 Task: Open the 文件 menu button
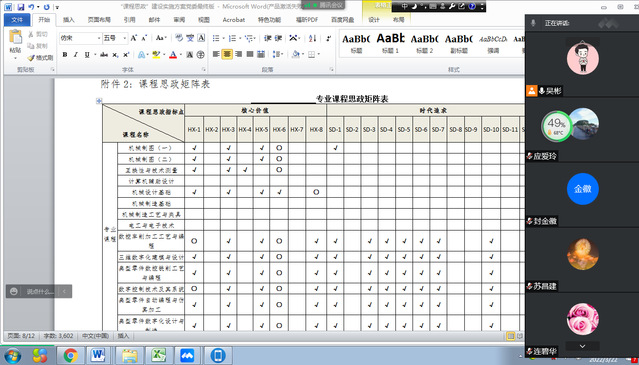click(x=17, y=20)
